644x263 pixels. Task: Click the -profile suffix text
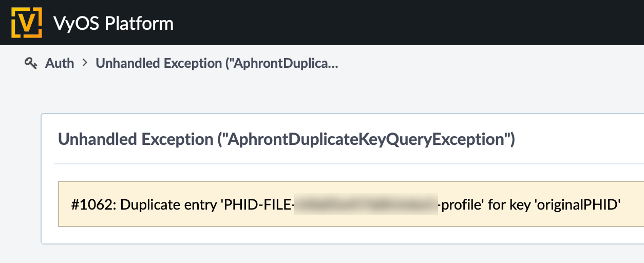pos(460,204)
